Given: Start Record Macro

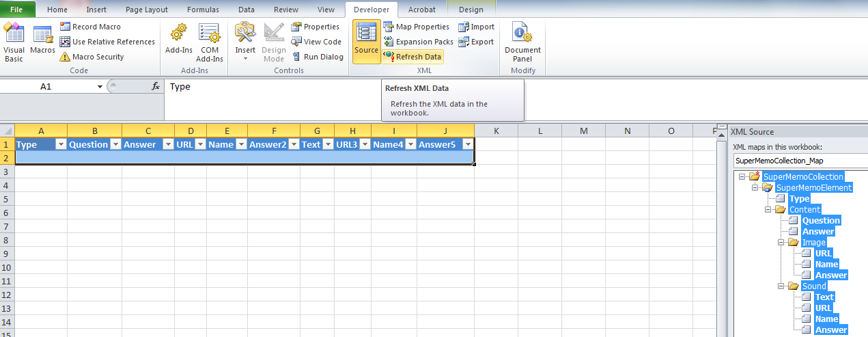Looking at the screenshot, I should [x=90, y=27].
